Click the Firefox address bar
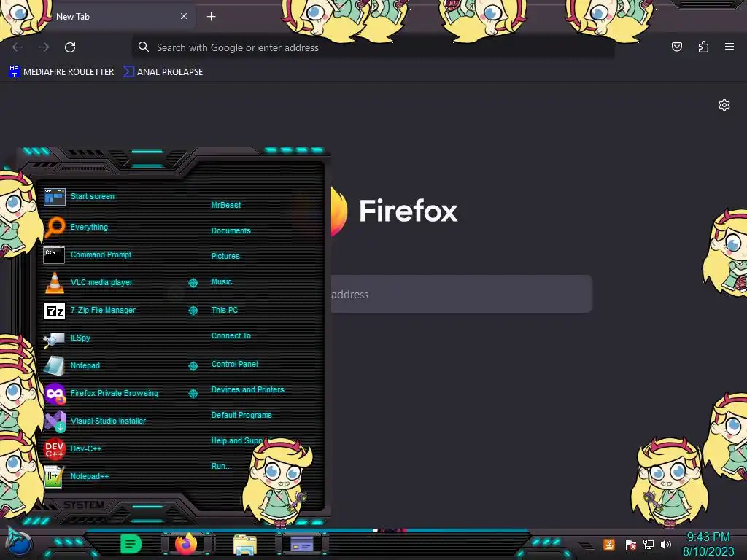The width and height of the screenshot is (747, 560). [373, 47]
